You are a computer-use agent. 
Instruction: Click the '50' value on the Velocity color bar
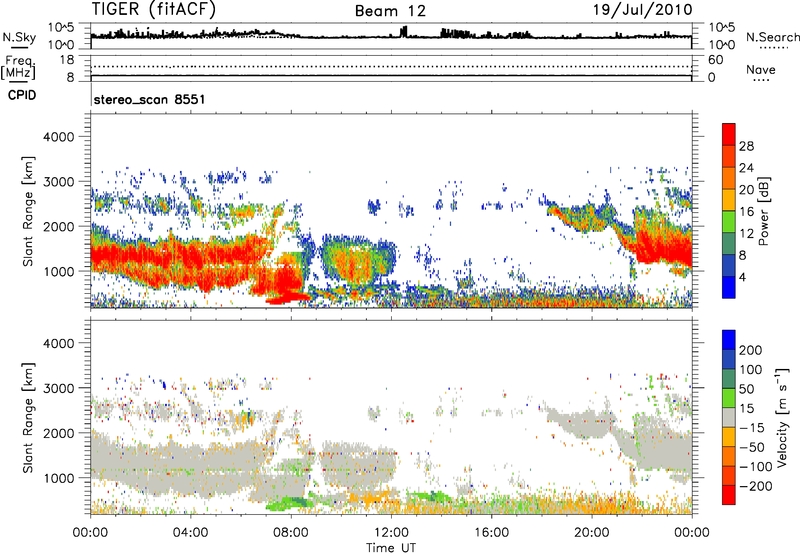click(747, 389)
